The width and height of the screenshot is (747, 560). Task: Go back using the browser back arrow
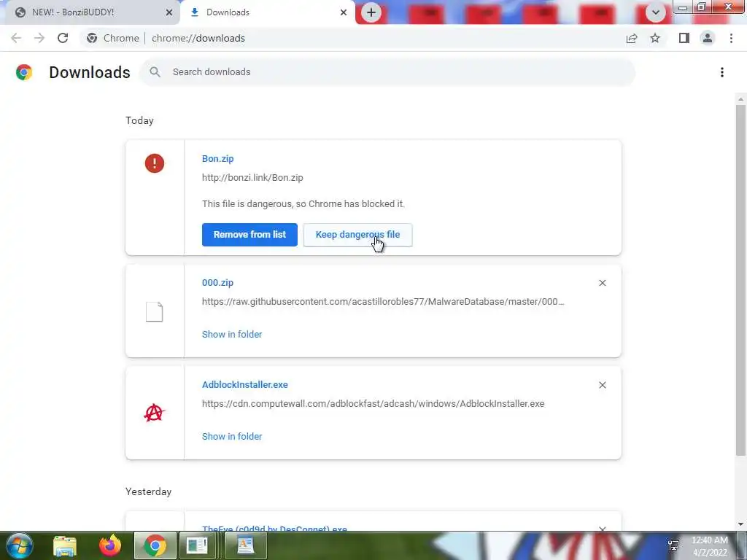[16, 38]
